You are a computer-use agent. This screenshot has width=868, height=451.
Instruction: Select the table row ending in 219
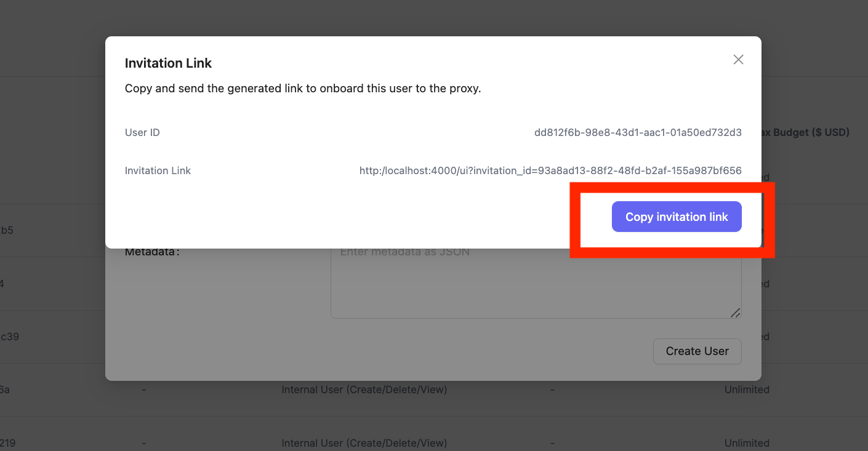point(9,443)
